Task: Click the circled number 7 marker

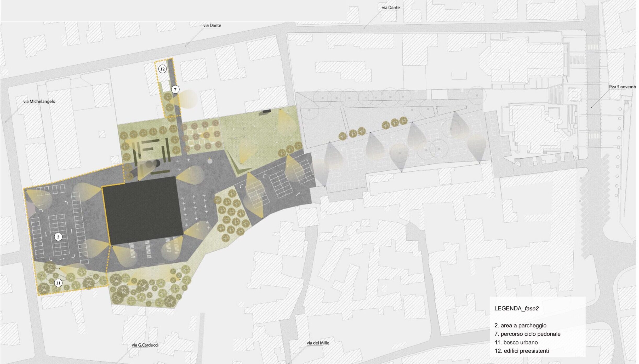Action: click(175, 90)
